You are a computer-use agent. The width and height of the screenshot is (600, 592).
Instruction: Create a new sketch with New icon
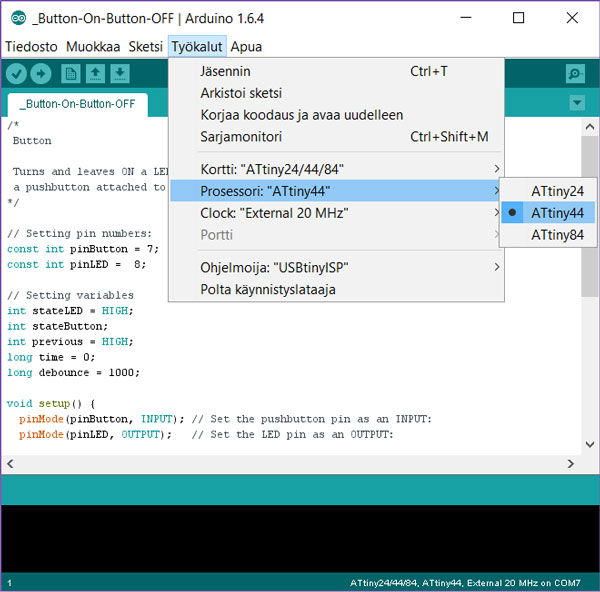(x=71, y=73)
